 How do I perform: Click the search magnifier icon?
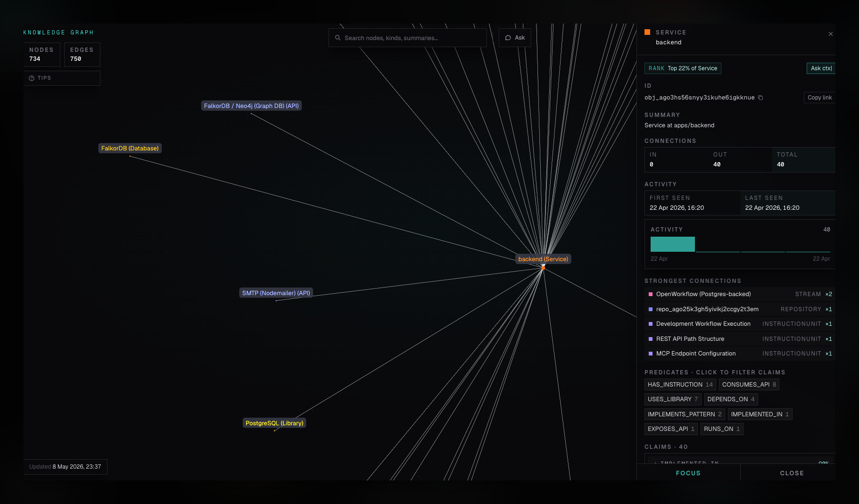pyautogui.click(x=338, y=38)
